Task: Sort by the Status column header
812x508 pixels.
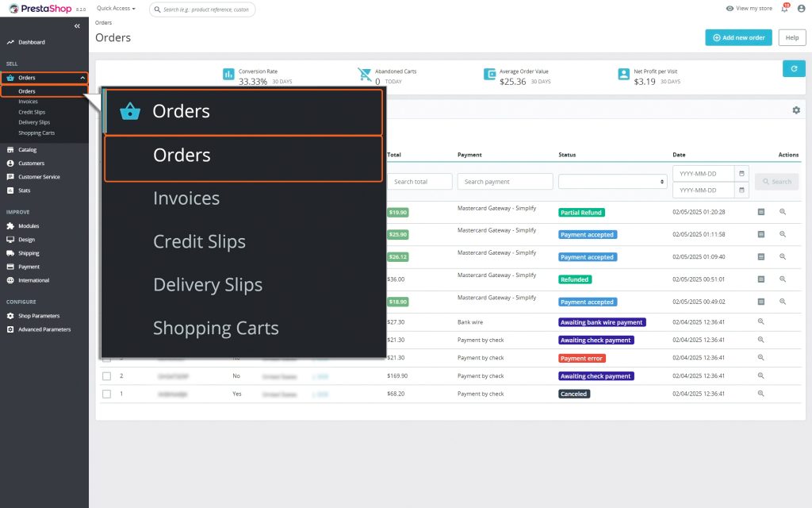Action: [567, 155]
